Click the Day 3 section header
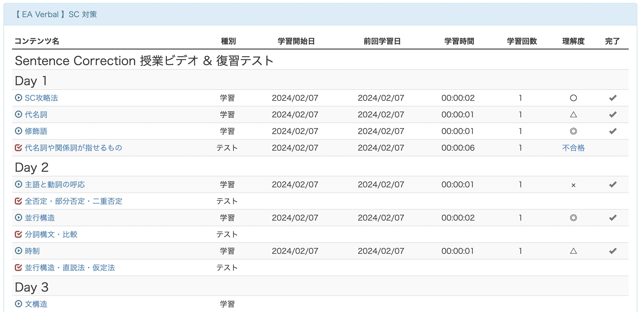This screenshot has width=644, height=312. pos(32,287)
